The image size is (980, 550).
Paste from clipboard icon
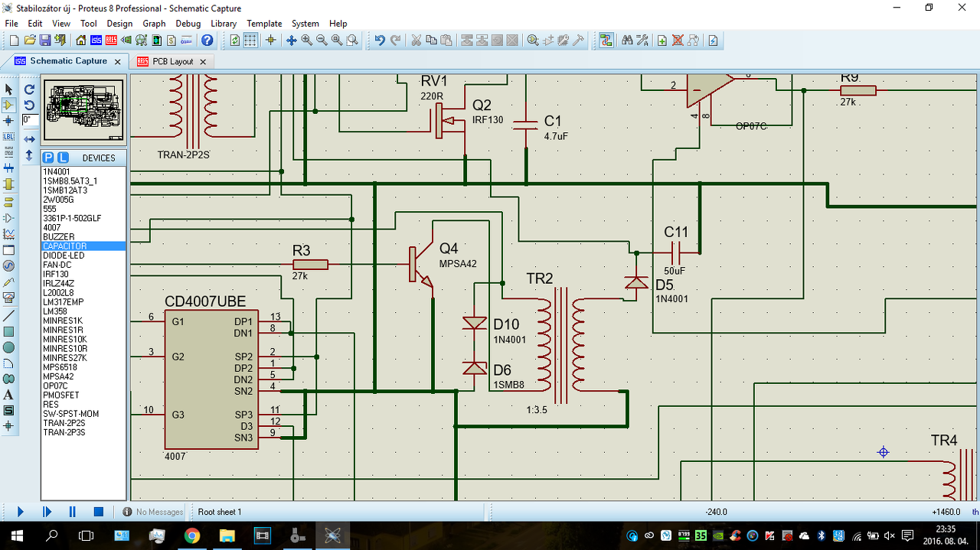[x=446, y=41]
